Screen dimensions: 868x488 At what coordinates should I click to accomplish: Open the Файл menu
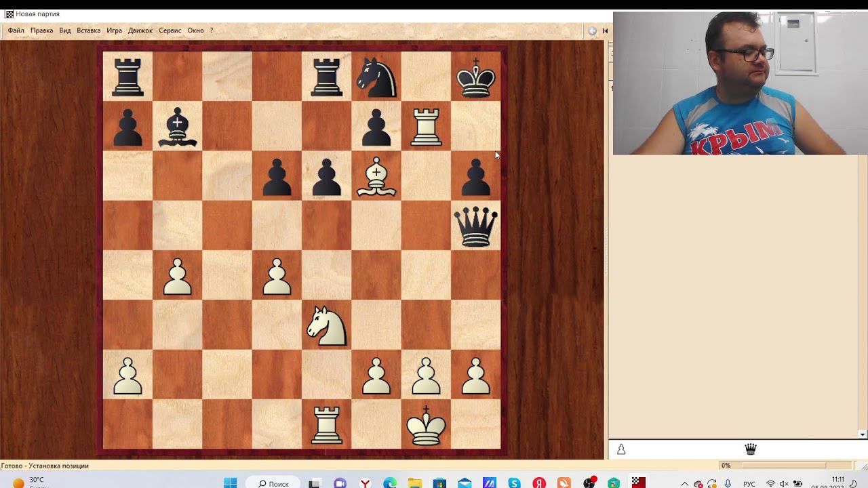[x=16, y=30]
